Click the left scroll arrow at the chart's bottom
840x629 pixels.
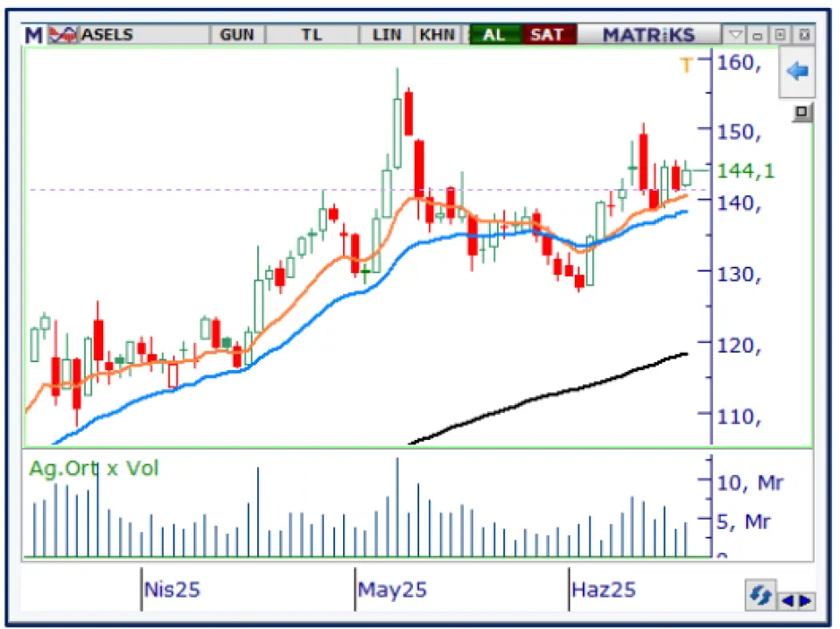pos(787,601)
